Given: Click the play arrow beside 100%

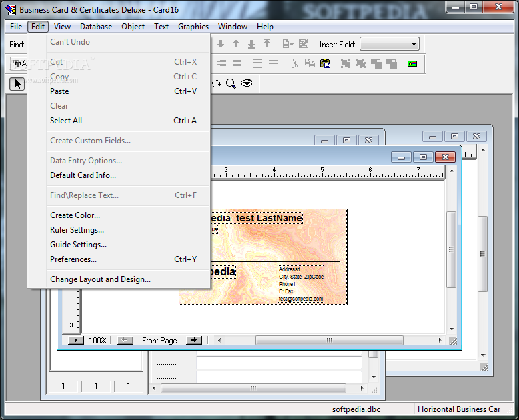Looking at the screenshot, I should point(76,340).
